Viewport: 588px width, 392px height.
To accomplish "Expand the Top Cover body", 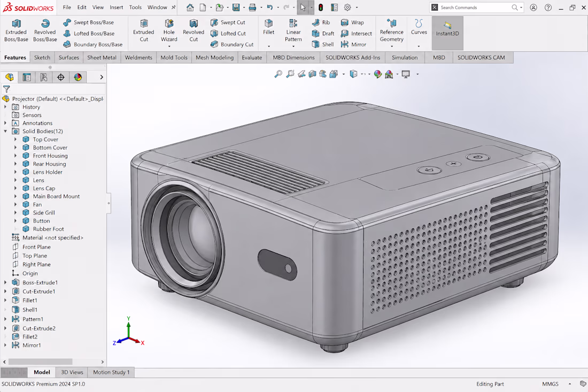I will coord(16,140).
